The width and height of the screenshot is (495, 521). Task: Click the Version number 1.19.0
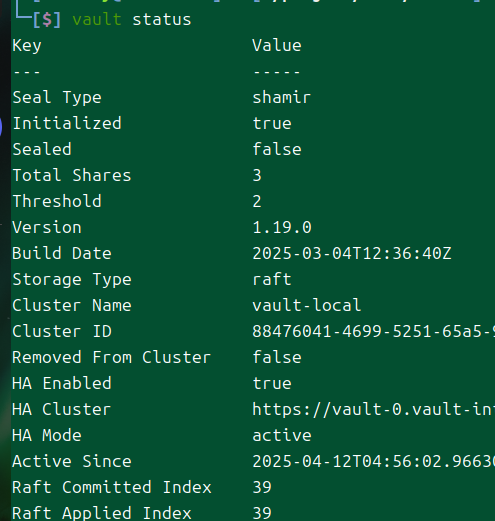[282, 228]
